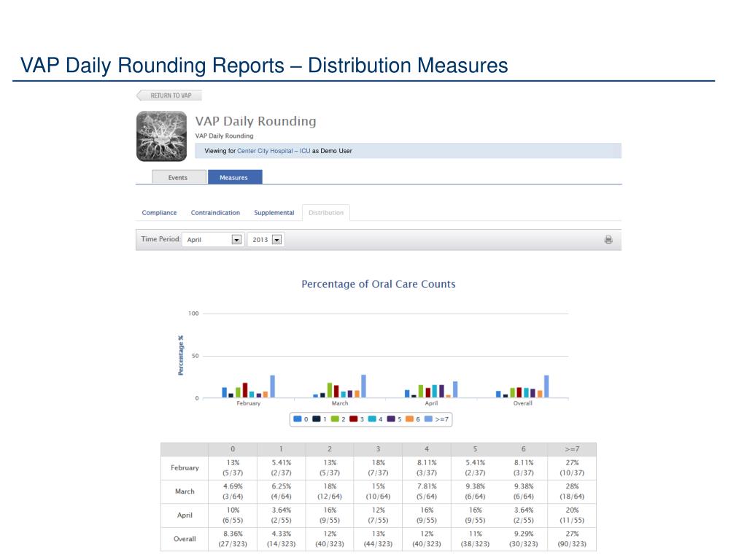
Task: Open the Contraindication sub-tab
Action: [215, 213]
